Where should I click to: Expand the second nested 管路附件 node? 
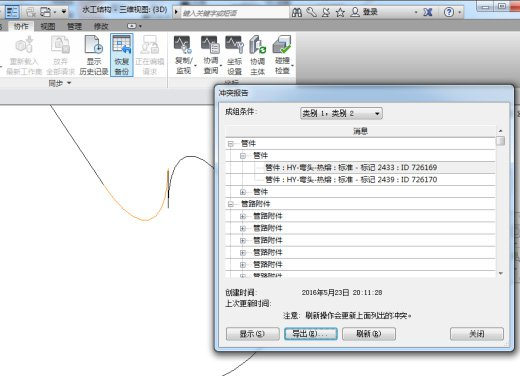click(x=243, y=228)
